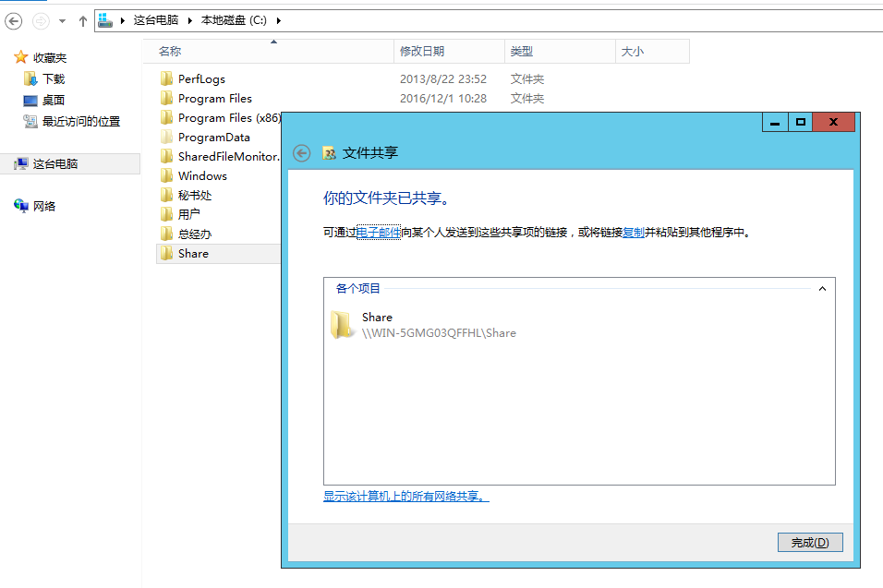
Task: Sort files by 名称 column header
Action: pyautogui.click(x=170, y=52)
